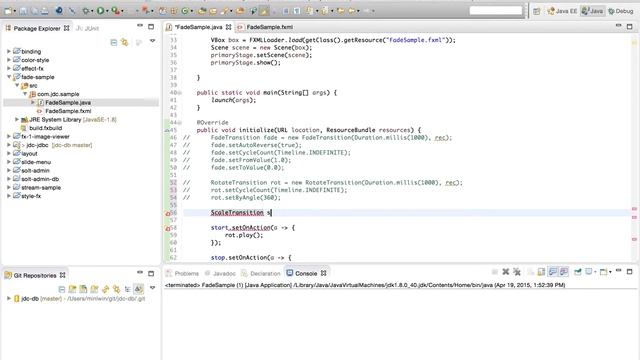Switch to the Debug perspective
Screen dimensions: 640x360
click(620, 11)
